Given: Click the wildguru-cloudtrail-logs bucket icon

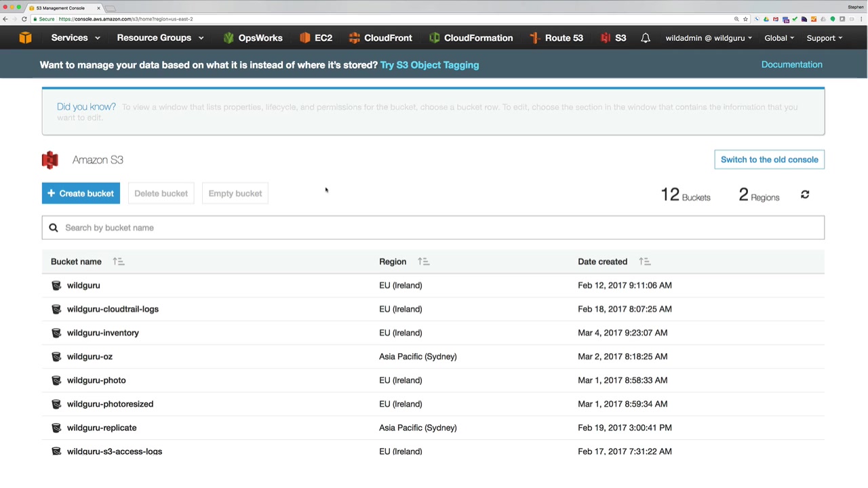Looking at the screenshot, I should point(56,309).
